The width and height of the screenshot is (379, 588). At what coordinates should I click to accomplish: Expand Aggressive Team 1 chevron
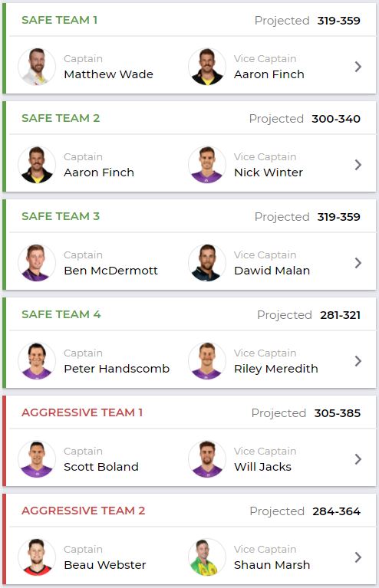tap(358, 459)
